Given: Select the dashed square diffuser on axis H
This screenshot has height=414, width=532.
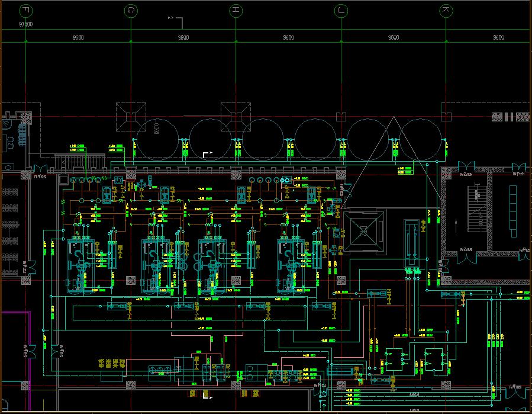Looking at the screenshot, I should 236,117.
